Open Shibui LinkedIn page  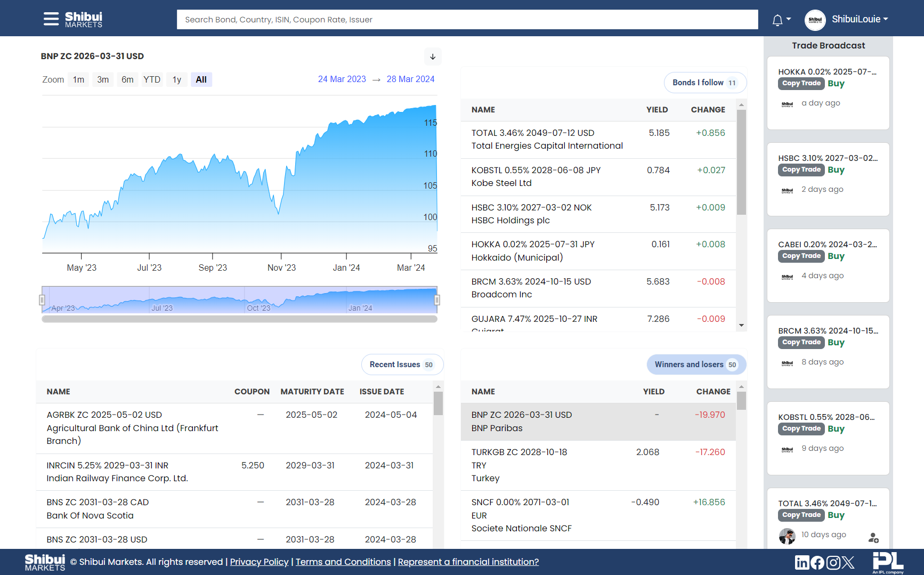click(x=802, y=562)
